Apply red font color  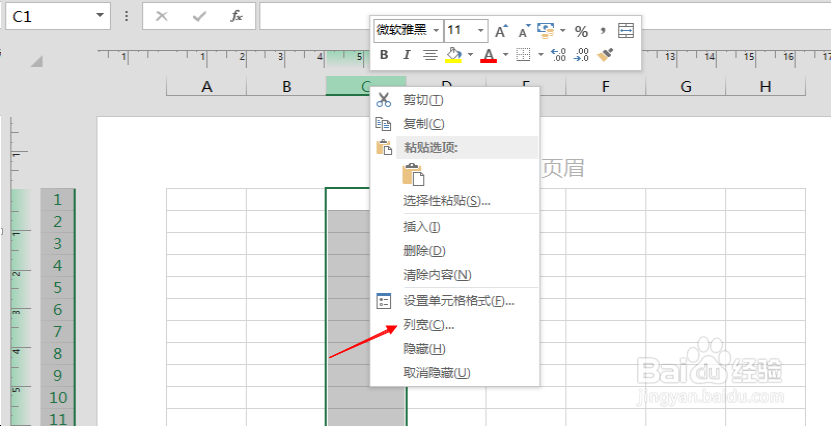pos(489,55)
